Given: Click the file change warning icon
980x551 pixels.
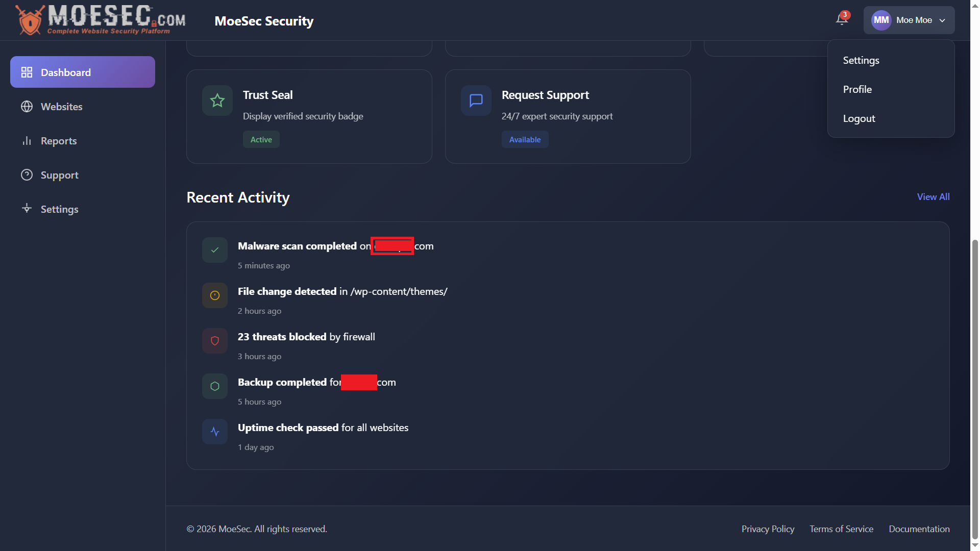Looking at the screenshot, I should point(215,295).
